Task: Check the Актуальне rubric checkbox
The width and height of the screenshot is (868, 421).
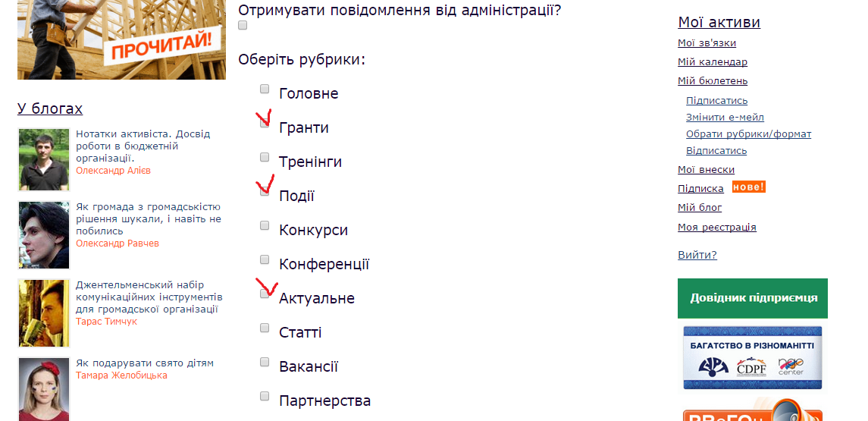Action: point(265,294)
